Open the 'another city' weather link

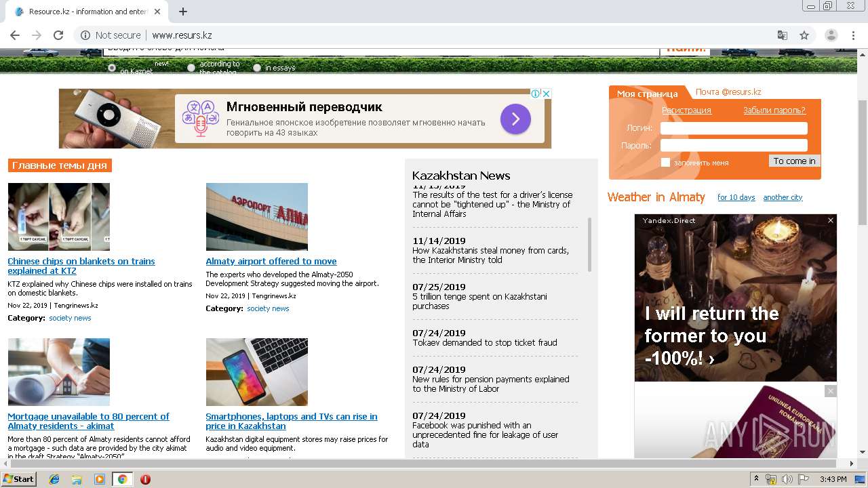tap(783, 197)
